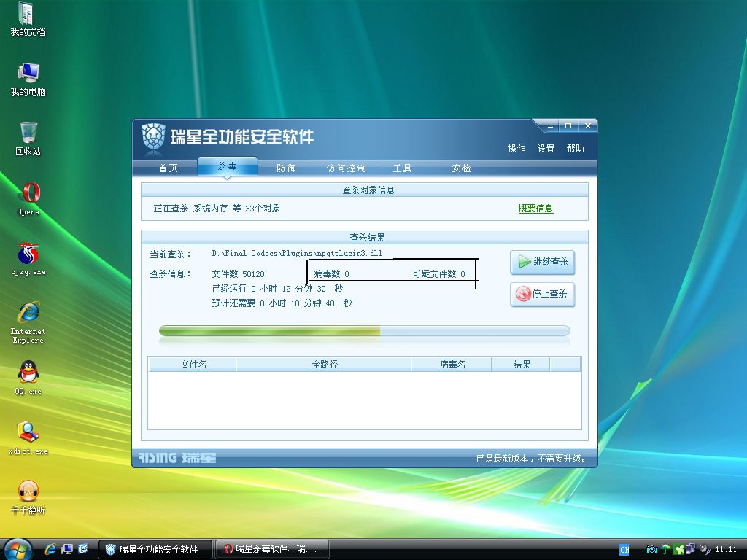Click the CH language indicator in the tray
747x560 pixels.
tap(624, 550)
